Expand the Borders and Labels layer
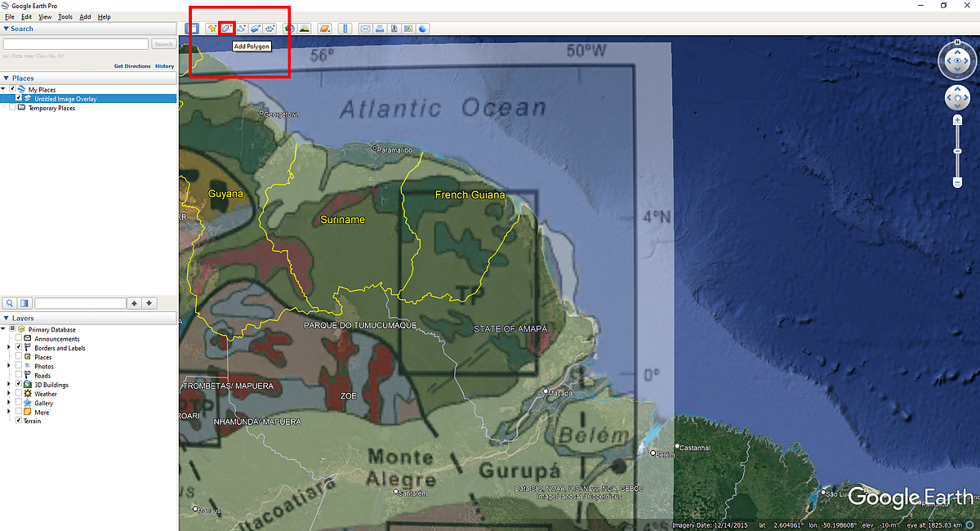 (10, 346)
